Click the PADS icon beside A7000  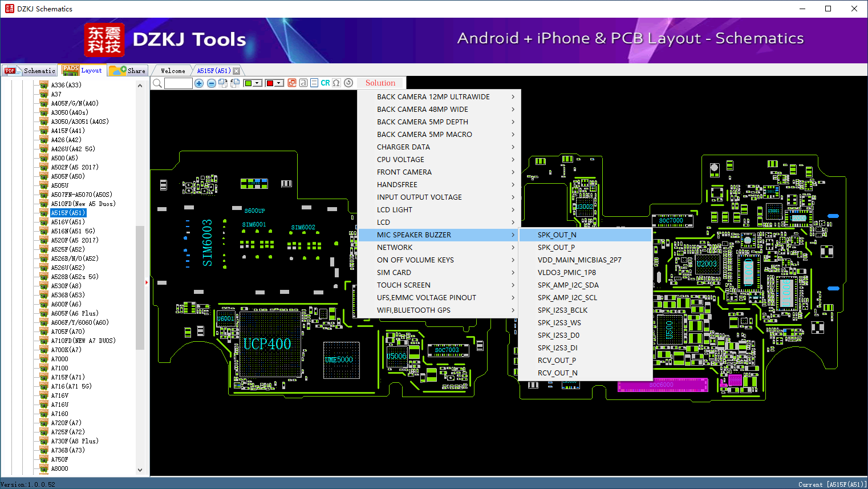44,359
